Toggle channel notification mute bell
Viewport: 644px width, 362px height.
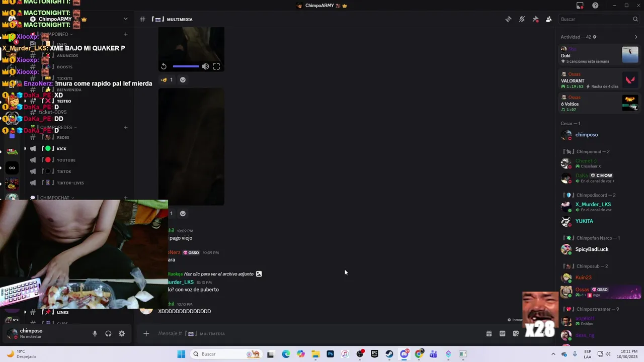[522, 19]
